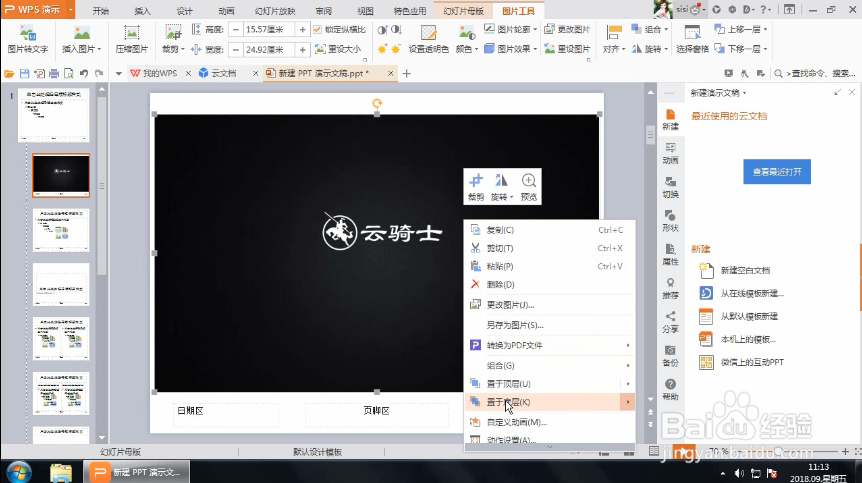Choose 复制(C) from context menu
The width and height of the screenshot is (862, 483).
click(550, 230)
